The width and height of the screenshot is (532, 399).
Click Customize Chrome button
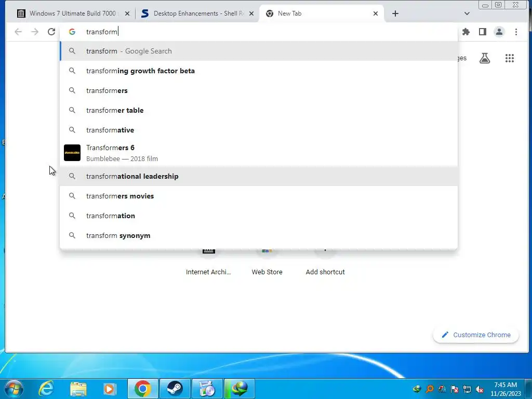pos(476,335)
